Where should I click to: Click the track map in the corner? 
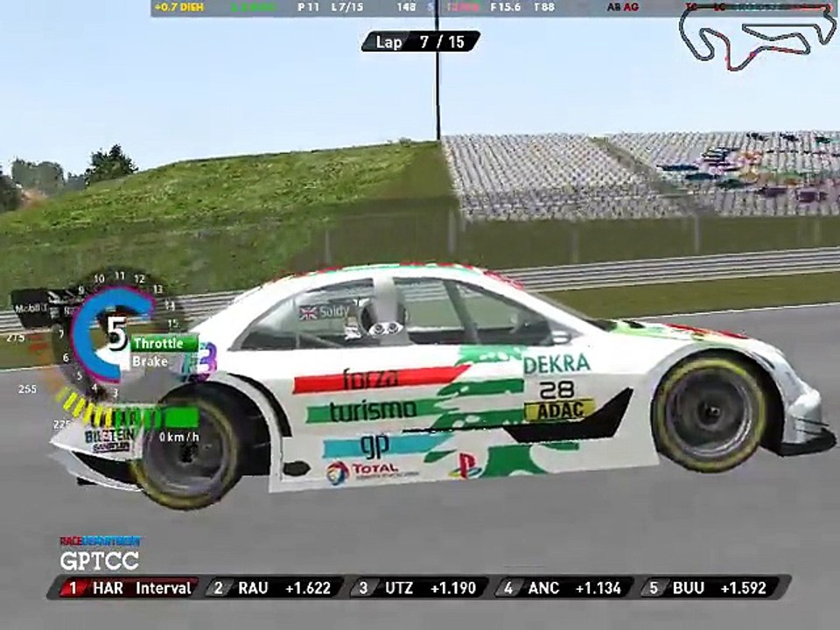pyautogui.click(x=758, y=38)
